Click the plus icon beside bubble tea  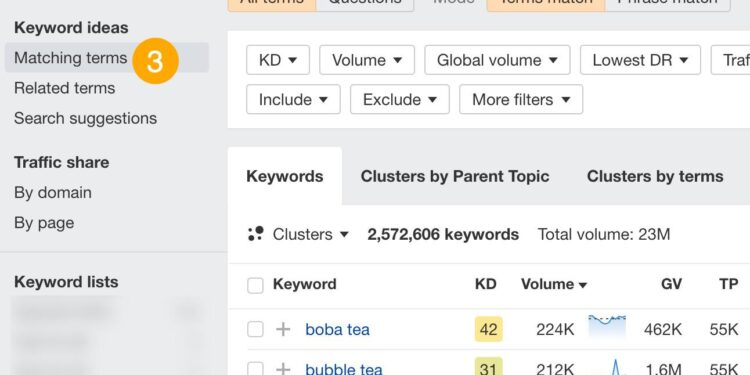(x=283, y=369)
